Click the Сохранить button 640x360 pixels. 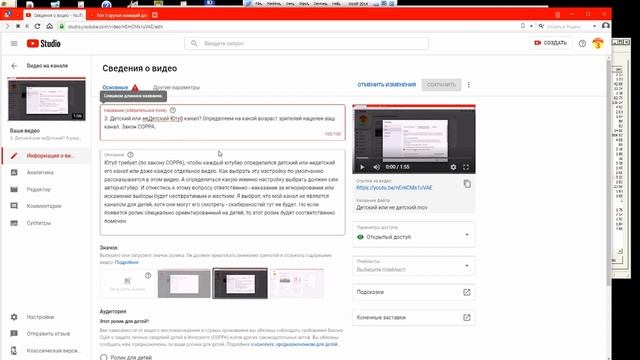coord(441,85)
